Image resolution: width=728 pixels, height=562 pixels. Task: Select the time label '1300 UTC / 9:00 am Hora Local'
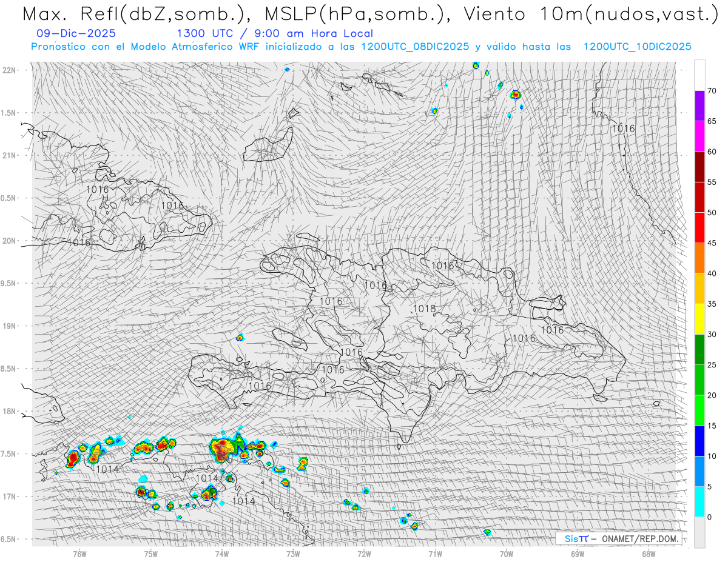point(275,34)
